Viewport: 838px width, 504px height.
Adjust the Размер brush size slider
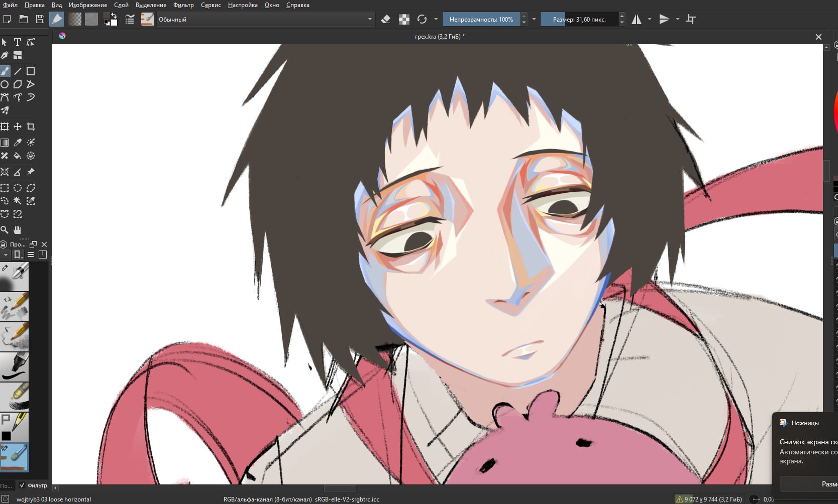coord(579,19)
